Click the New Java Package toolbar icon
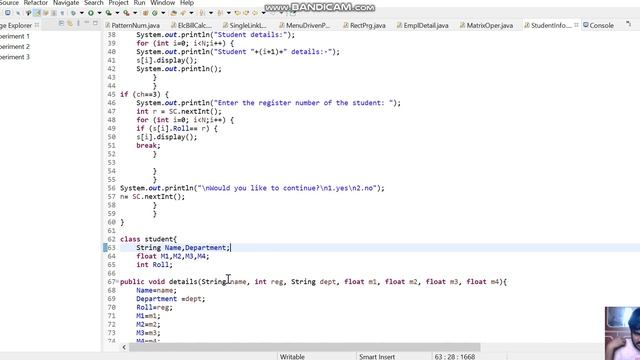 point(145,13)
